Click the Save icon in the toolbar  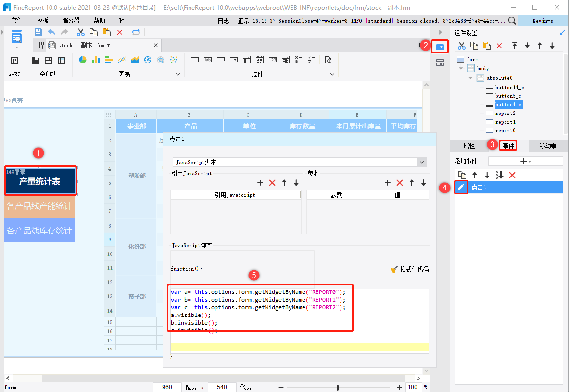tap(38, 32)
